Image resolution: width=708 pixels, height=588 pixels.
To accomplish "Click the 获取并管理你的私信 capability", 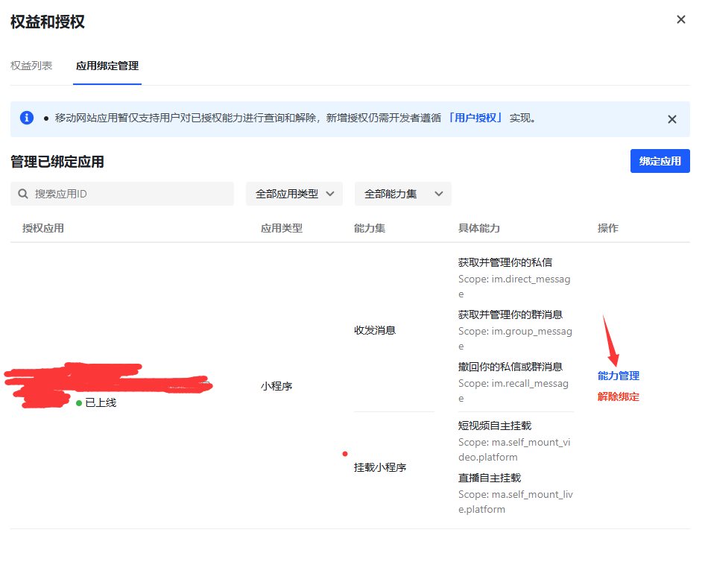I will coord(505,262).
